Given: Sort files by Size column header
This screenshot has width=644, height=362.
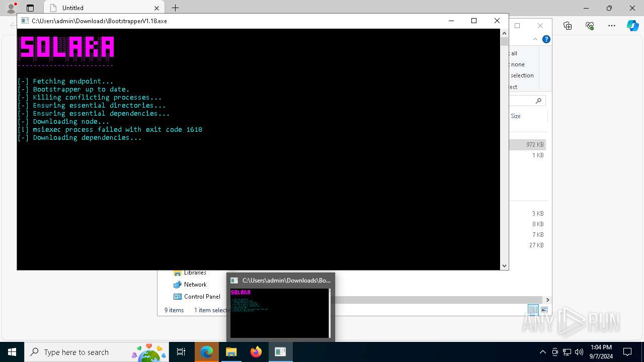Looking at the screenshot, I should click(x=516, y=116).
